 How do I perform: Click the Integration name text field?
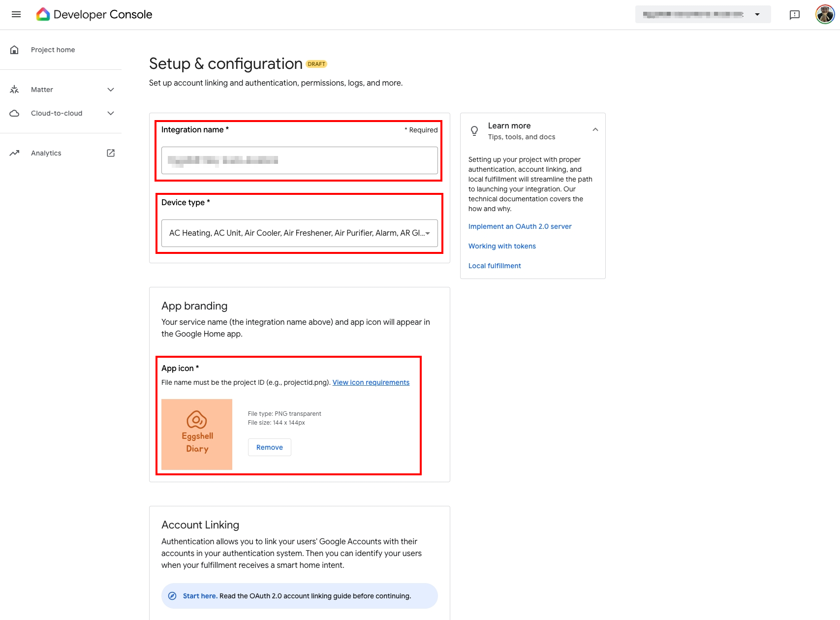point(300,160)
